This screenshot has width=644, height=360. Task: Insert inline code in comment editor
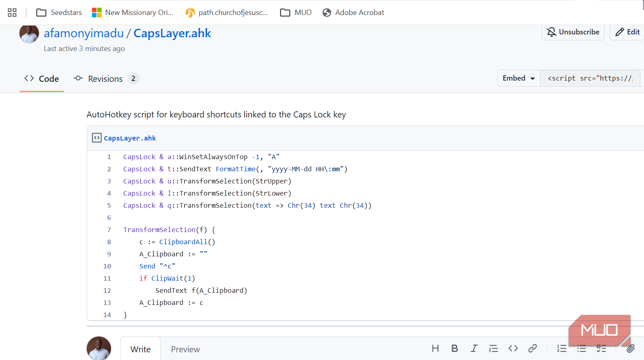[x=513, y=348]
